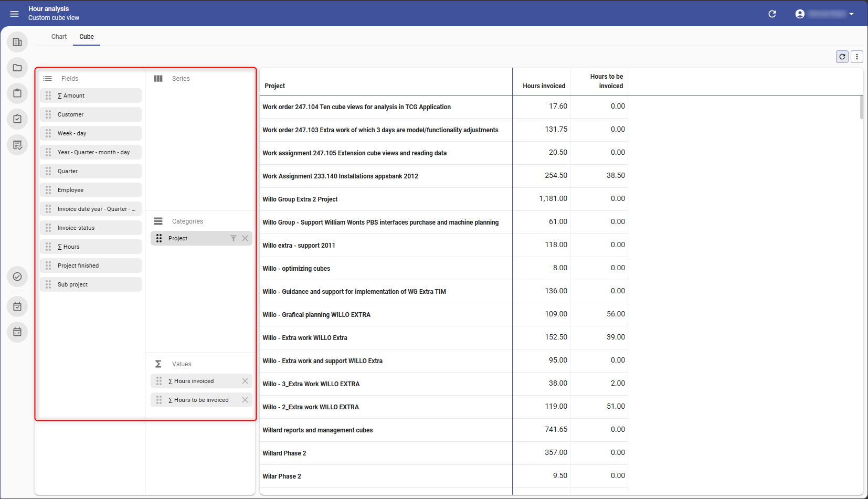Grab the drag handle of Amount field
The height and width of the screenshot is (499, 868).
point(48,95)
